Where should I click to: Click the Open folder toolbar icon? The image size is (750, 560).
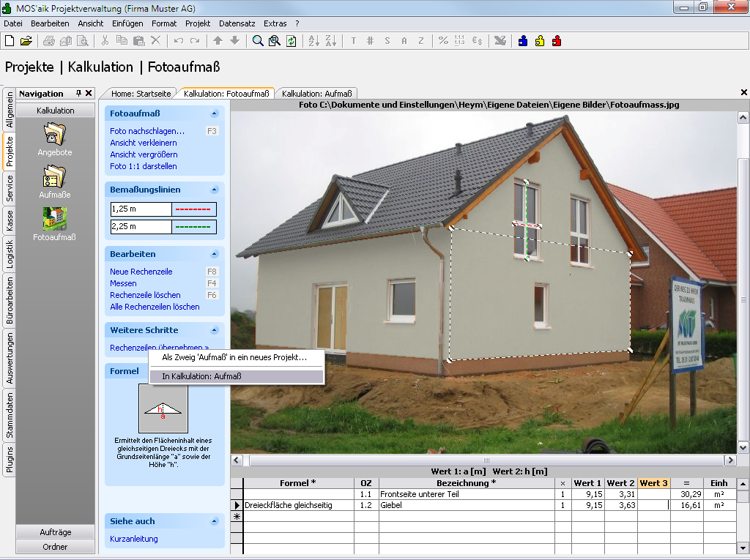26,41
